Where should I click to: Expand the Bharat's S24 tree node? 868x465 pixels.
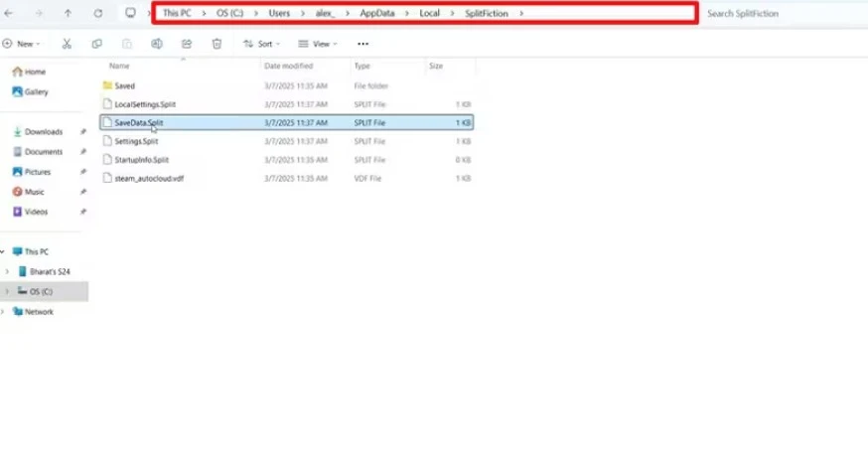8,271
